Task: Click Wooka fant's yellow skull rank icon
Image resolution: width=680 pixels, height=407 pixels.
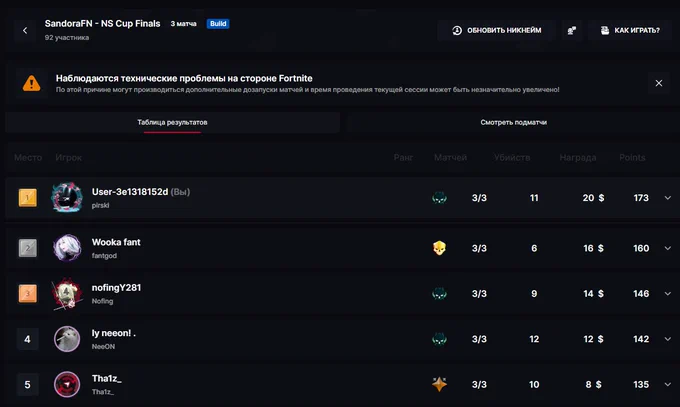Action: tap(439, 248)
